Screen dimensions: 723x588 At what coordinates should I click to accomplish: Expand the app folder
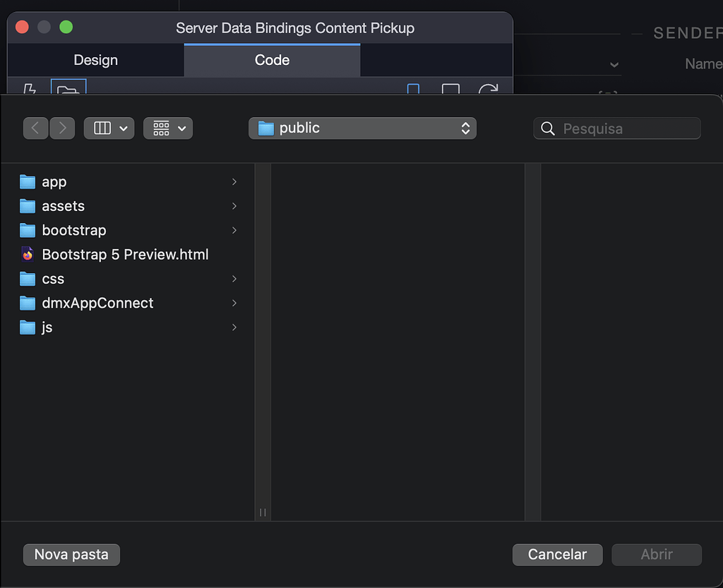(234, 181)
